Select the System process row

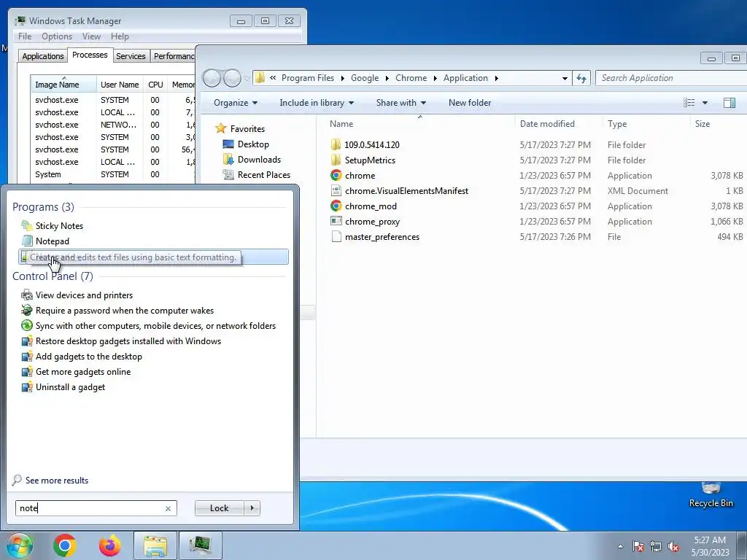113,174
